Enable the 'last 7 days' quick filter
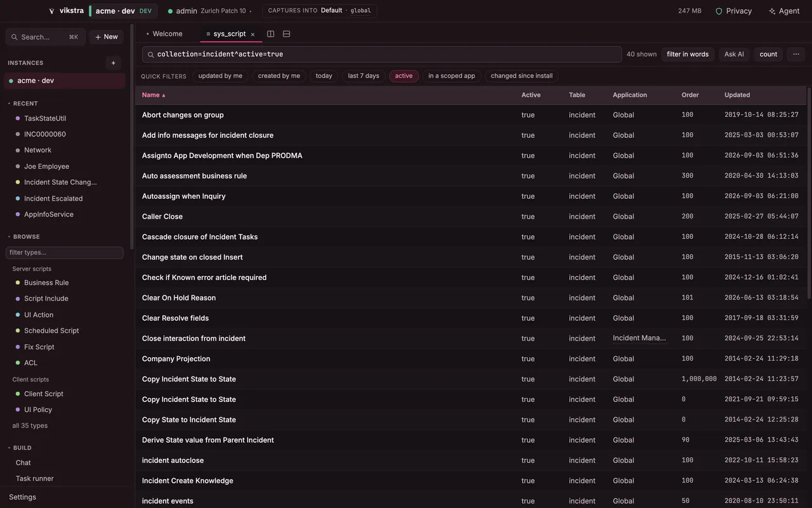 (x=363, y=76)
